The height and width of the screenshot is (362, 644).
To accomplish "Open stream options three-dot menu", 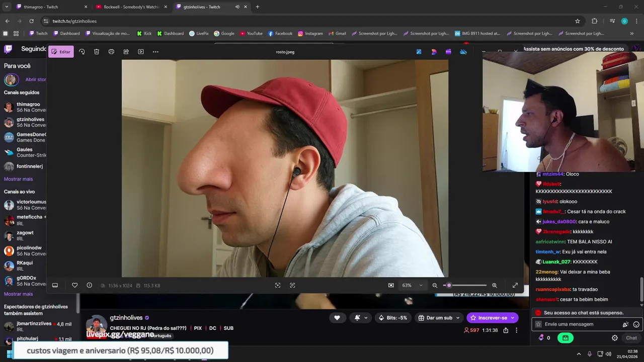I will [x=516, y=330].
